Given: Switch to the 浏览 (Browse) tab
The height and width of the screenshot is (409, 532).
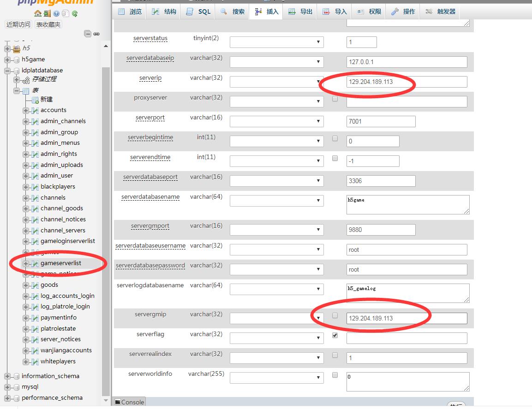Looking at the screenshot, I should click(x=130, y=12).
